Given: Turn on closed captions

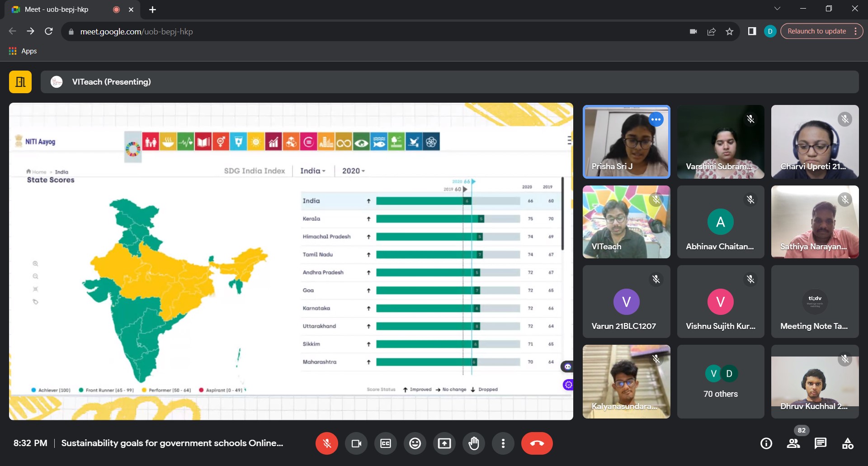Looking at the screenshot, I should coord(386,443).
